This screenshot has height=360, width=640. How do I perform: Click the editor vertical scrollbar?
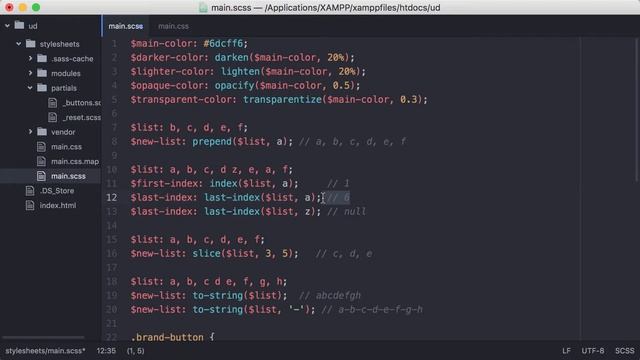(637, 110)
